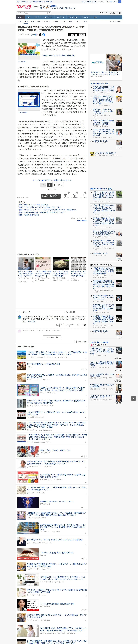
Task: Select 速報 tab in main navigation
Action: pos(28,17)
